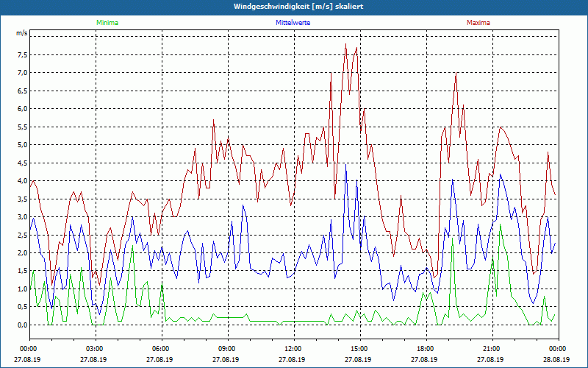Click the 0,5 y-axis value
This screenshot has width=588, height=368.
point(22,307)
